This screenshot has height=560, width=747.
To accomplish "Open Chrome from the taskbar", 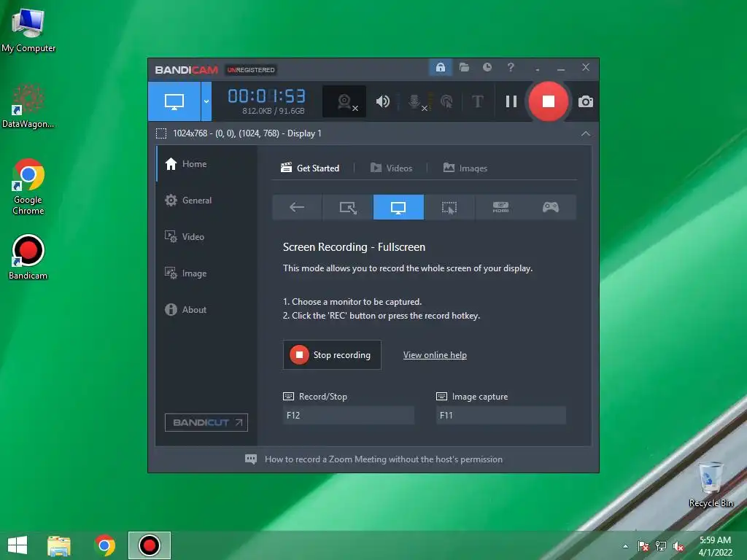I will pyautogui.click(x=105, y=545).
